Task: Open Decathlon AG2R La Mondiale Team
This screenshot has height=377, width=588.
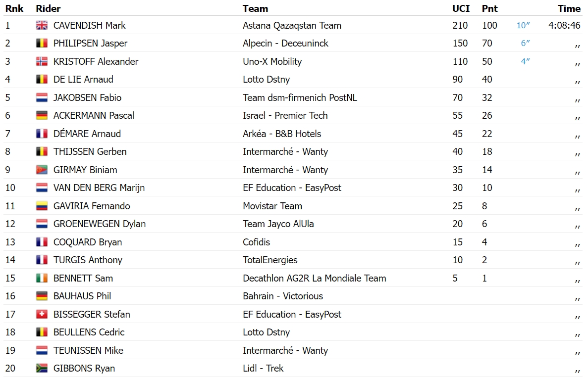Action: coord(314,278)
